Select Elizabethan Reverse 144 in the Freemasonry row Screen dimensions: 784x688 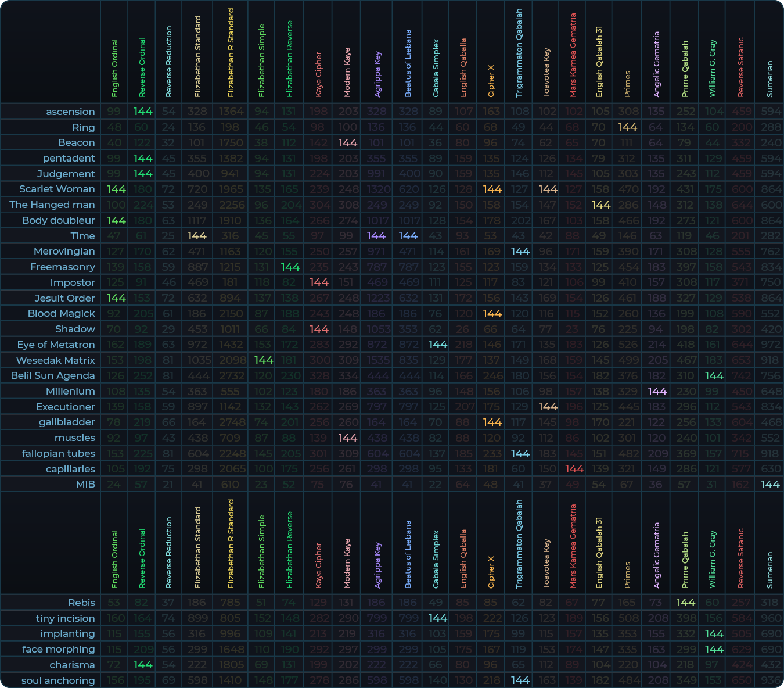coord(290,267)
